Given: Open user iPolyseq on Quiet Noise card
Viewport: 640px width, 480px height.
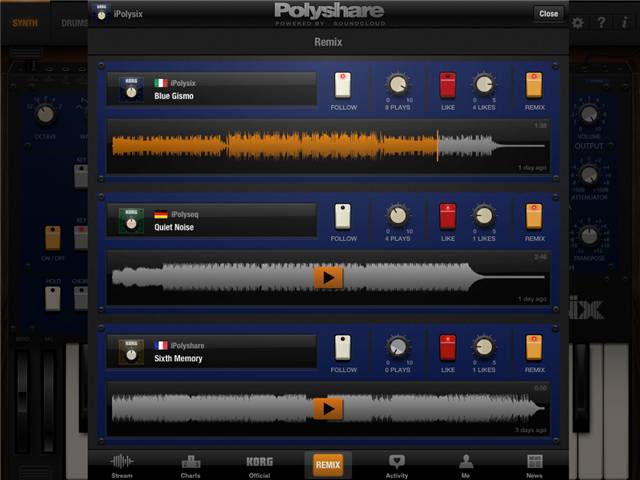Looking at the screenshot, I should (x=184, y=214).
